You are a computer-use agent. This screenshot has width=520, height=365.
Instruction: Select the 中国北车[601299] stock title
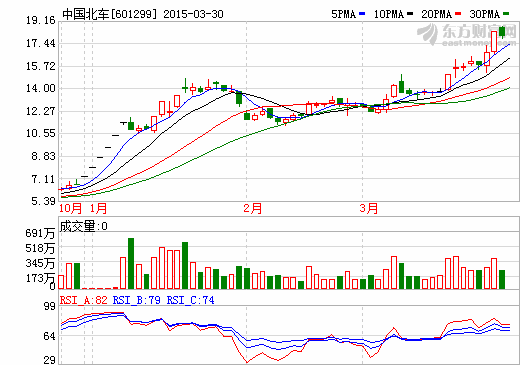(x=110, y=14)
